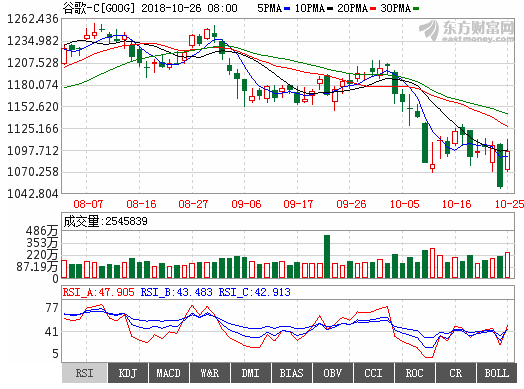
Task: Select the OBV indicator tab
Action: pyautogui.click(x=333, y=373)
